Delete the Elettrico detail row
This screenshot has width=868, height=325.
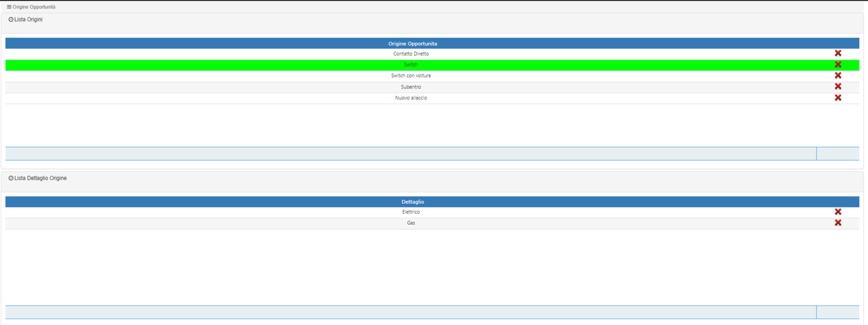(x=837, y=211)
